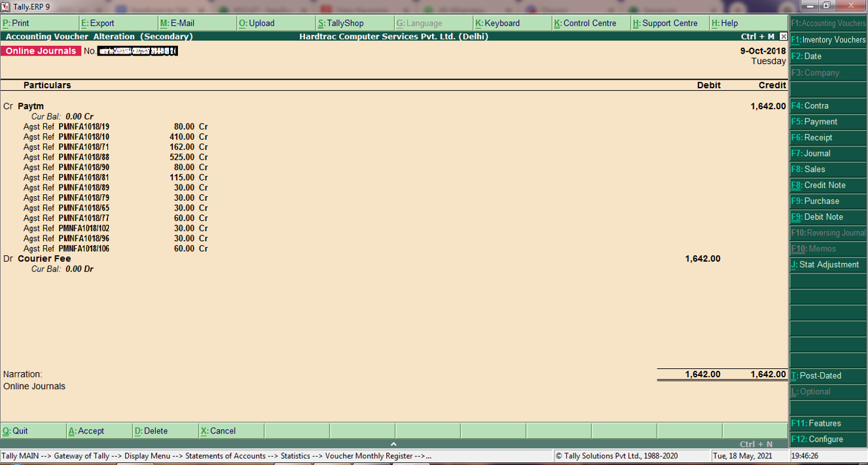This screenshot has width=868, height=465.
Task: Click reference PMNFA1018/90
Action: tap(84, 167)
